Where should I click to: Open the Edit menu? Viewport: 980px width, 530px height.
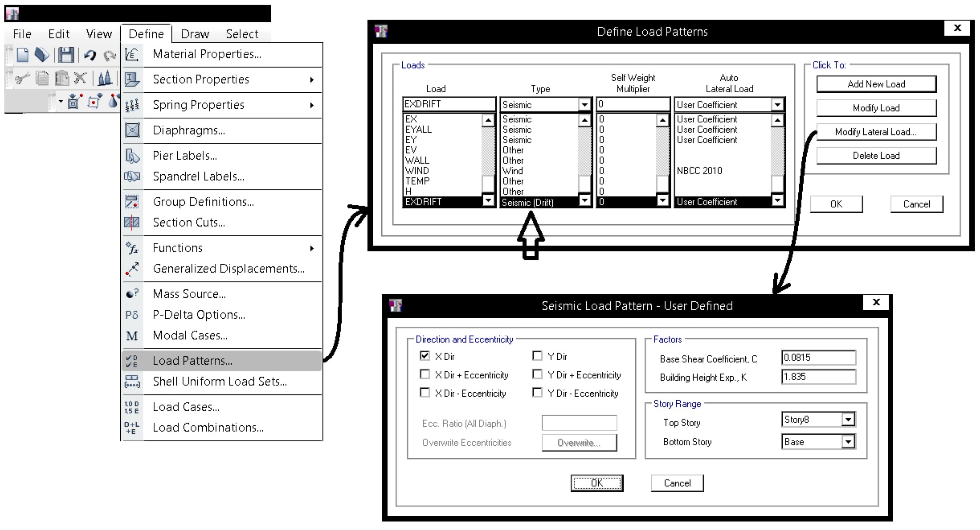59,34
